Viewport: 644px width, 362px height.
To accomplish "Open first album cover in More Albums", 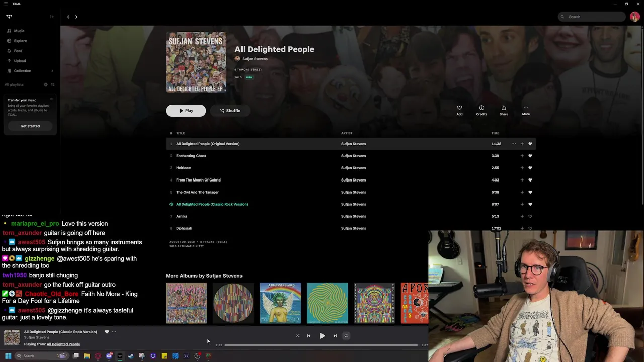I will tap(186, 303).
